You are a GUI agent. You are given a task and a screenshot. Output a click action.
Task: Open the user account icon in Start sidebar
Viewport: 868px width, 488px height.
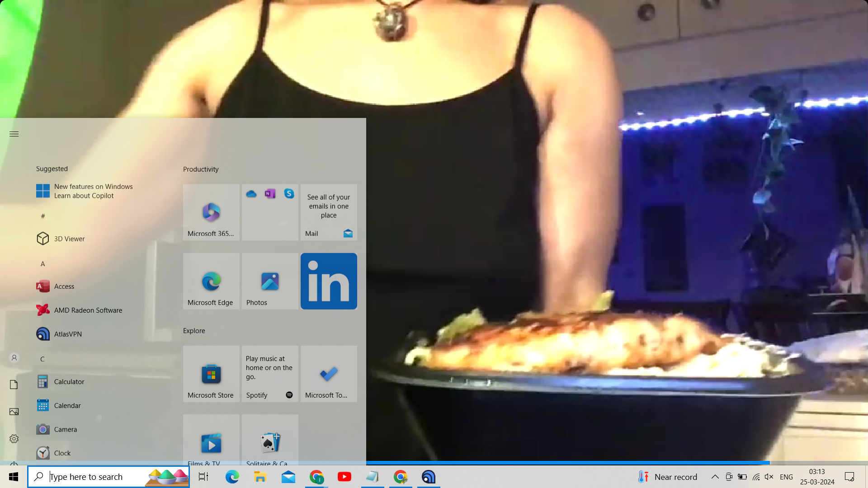pos(14,358)
